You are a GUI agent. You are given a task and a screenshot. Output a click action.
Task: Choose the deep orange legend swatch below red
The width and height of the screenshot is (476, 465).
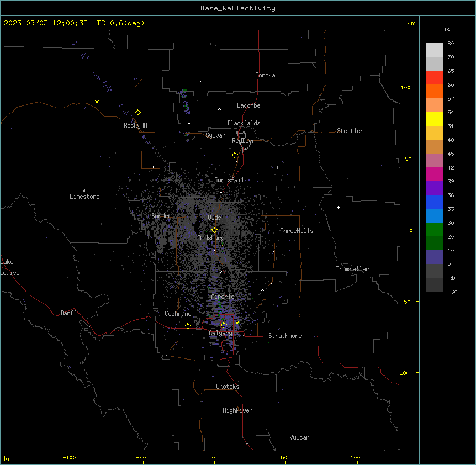(434, 91)
